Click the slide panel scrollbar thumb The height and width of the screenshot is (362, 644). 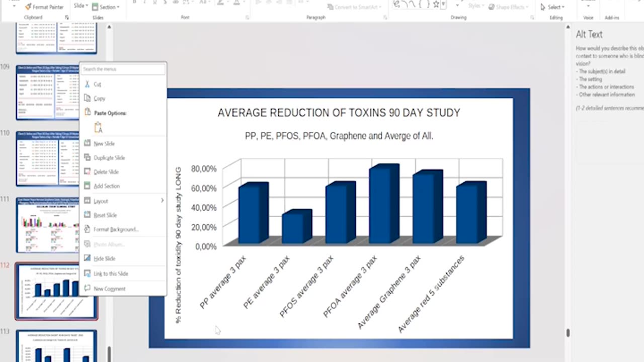[x=109, y=354]
